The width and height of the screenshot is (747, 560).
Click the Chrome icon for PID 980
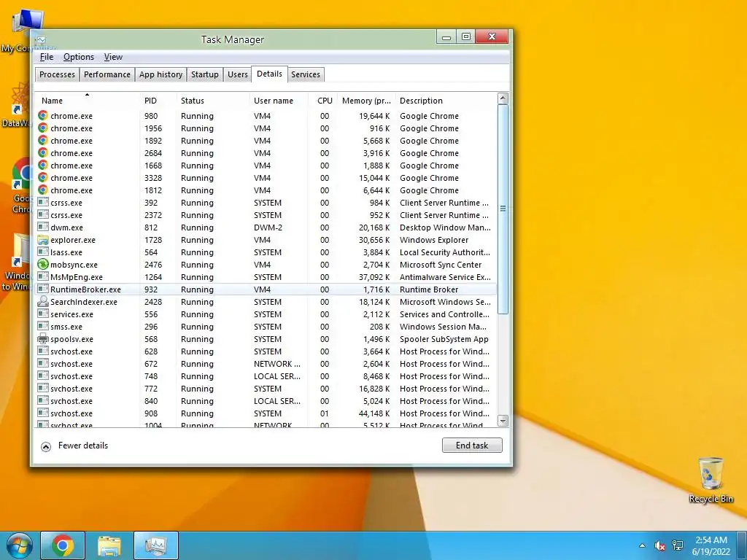click(43, 116)
